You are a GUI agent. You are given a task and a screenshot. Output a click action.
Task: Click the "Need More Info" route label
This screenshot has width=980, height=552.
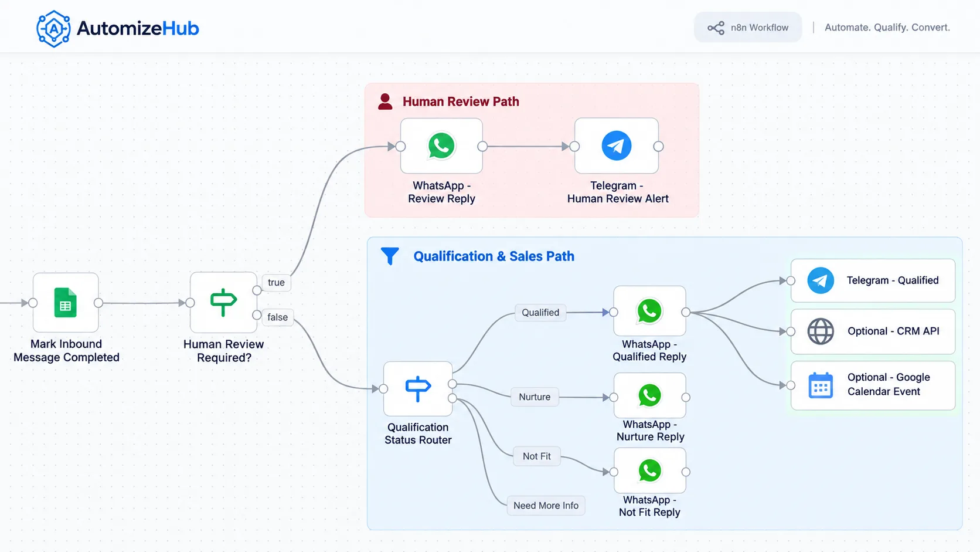click(546, 506)
